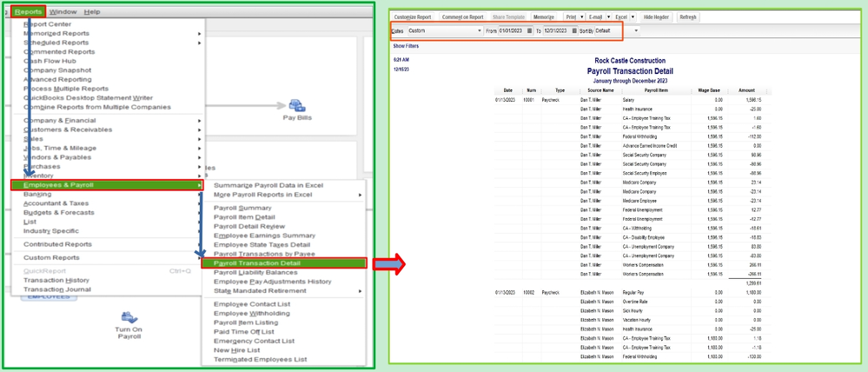
Task: Select Payroll Transaction Detail in the submenu
Action: tap(283, 263)
